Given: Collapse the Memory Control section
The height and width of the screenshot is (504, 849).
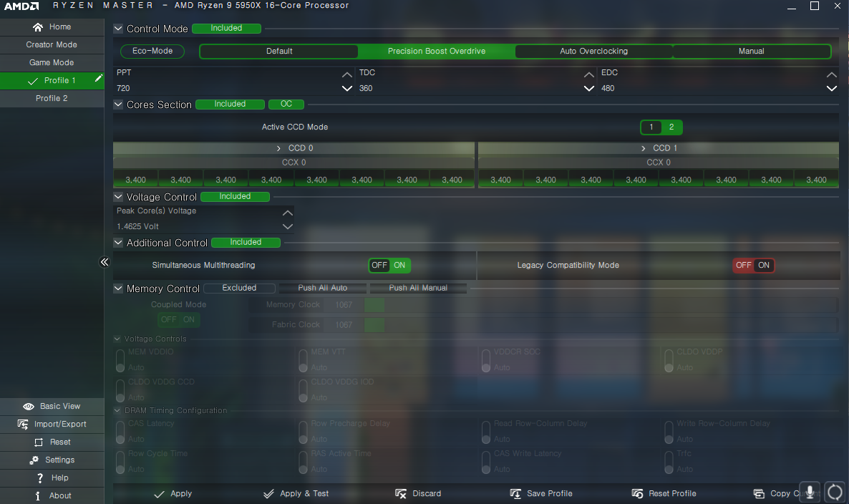Looking at the screenshot, I should tap(118, 288).
